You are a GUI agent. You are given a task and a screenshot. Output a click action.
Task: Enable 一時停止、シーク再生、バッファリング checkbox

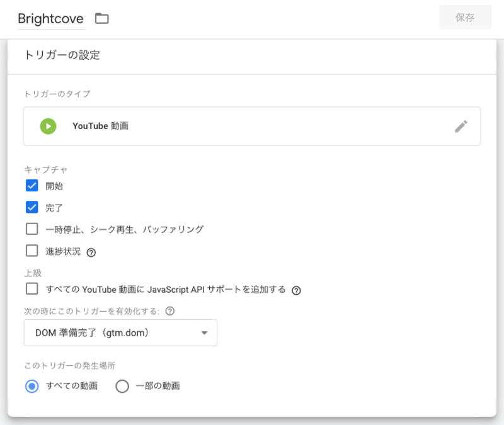(32, 229)
